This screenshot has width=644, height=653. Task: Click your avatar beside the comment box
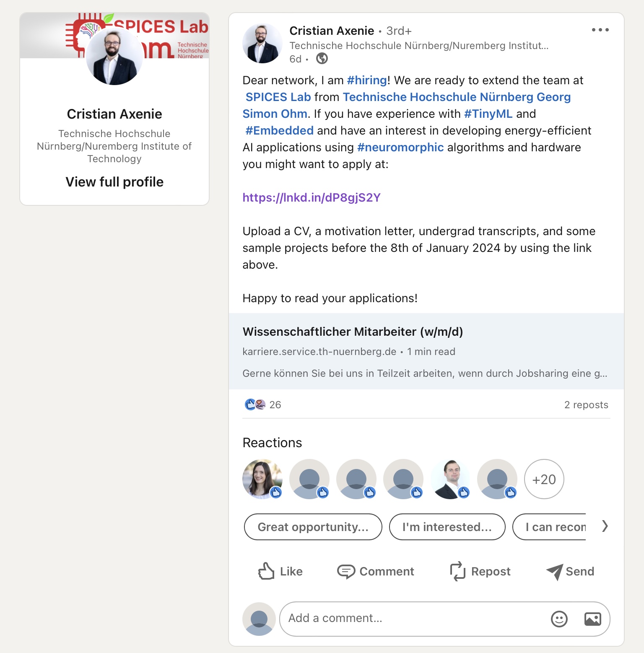click(x=259, y=619)
